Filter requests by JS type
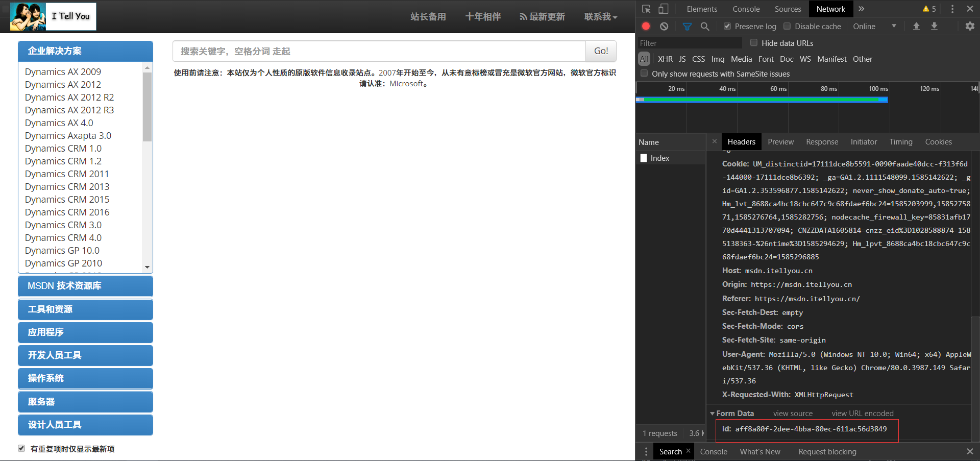 (682, 59)
